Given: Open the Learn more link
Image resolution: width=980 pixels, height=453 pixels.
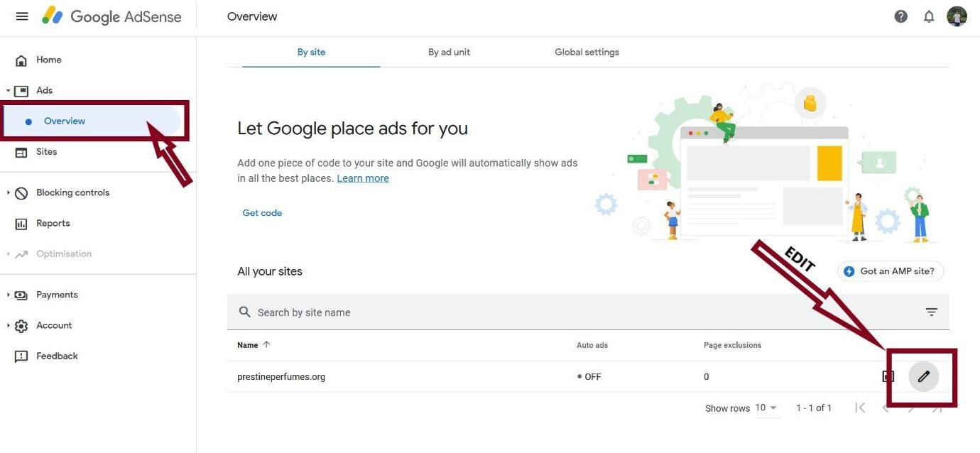Looking at the screenshot, I should point(363,178).
